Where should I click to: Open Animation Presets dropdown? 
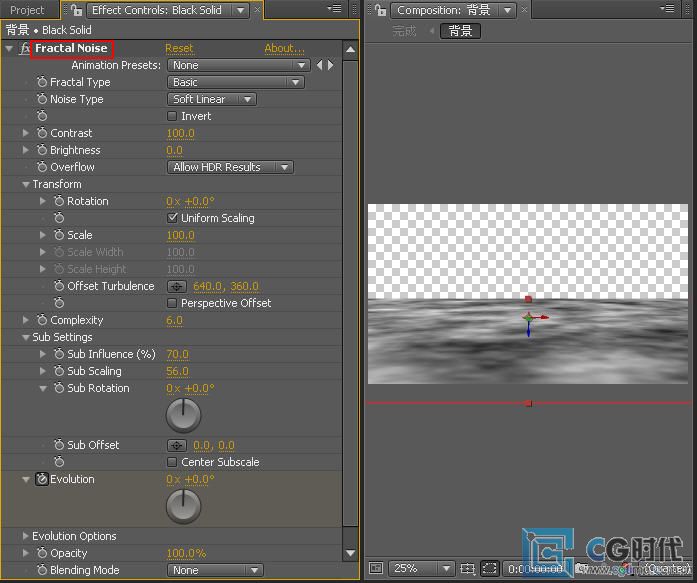tap(238, 65)
